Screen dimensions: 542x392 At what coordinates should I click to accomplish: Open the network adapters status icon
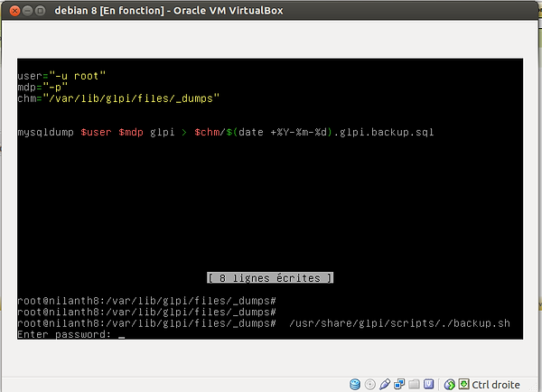399,384
